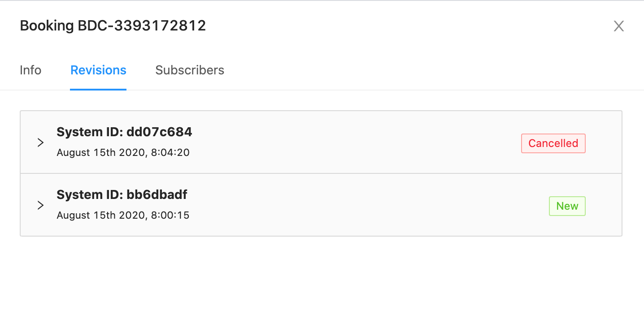Switch to the Info tab
The image size is (644, 328).
point(30,70)
